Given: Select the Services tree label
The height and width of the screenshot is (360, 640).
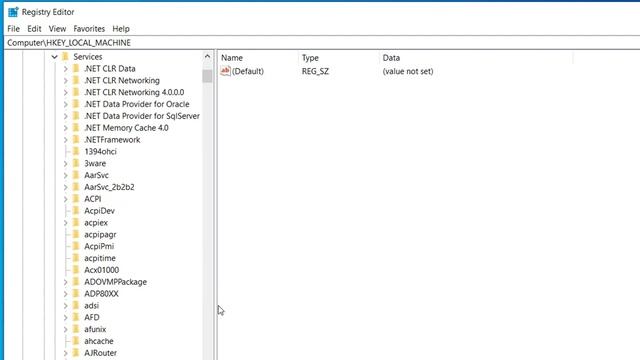Looking at the screenshot, I should [88, 57].
